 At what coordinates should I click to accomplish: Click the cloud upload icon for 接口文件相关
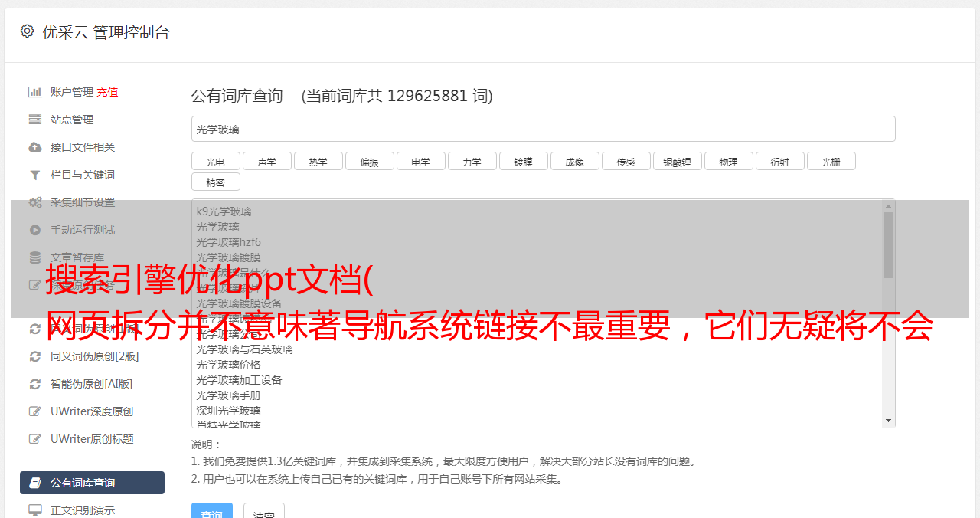[35, 147]
